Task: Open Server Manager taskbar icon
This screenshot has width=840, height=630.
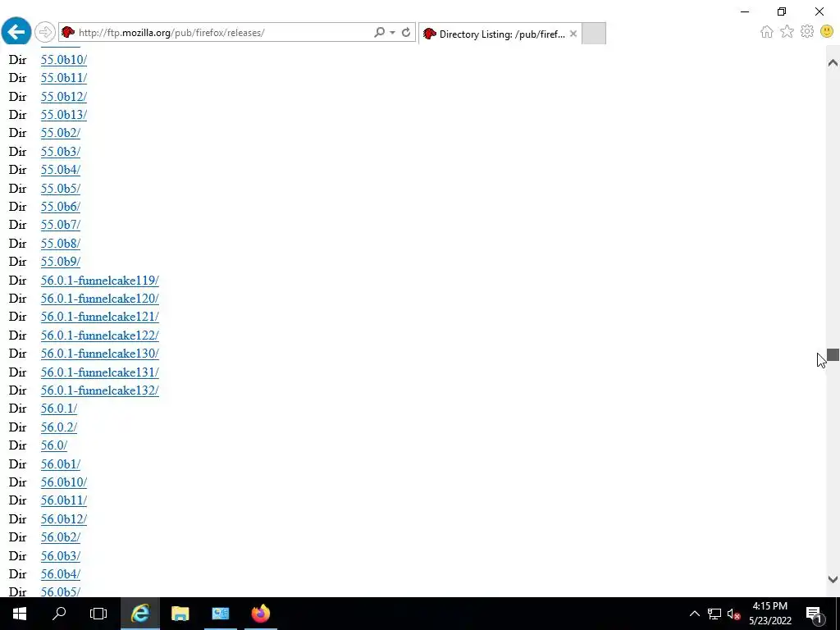Action: click(220, 614)
